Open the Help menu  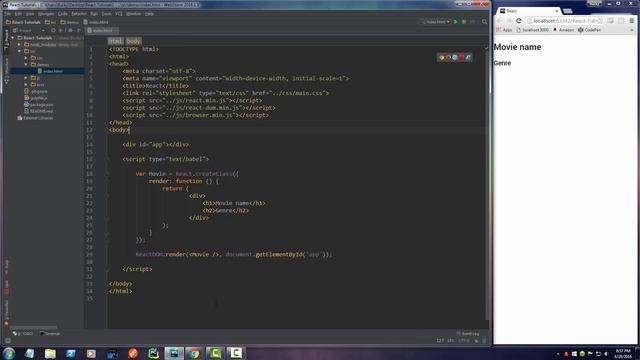pos(149,14)
